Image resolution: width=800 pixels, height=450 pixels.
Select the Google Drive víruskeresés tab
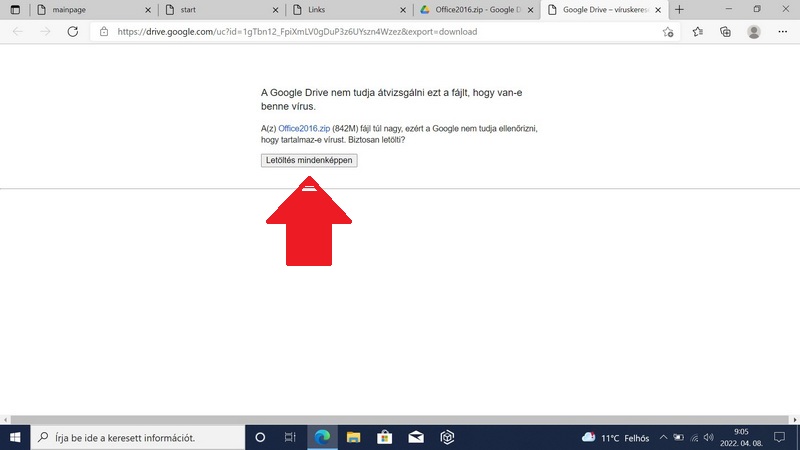(605, 10)
